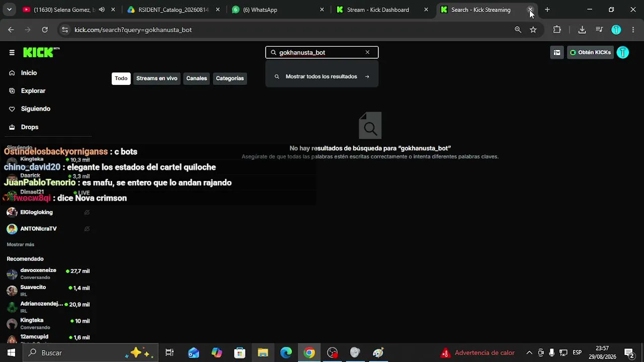Click the Windows Buscar search box
Viewport: 644px width, 362px height.
coord(91,353)
